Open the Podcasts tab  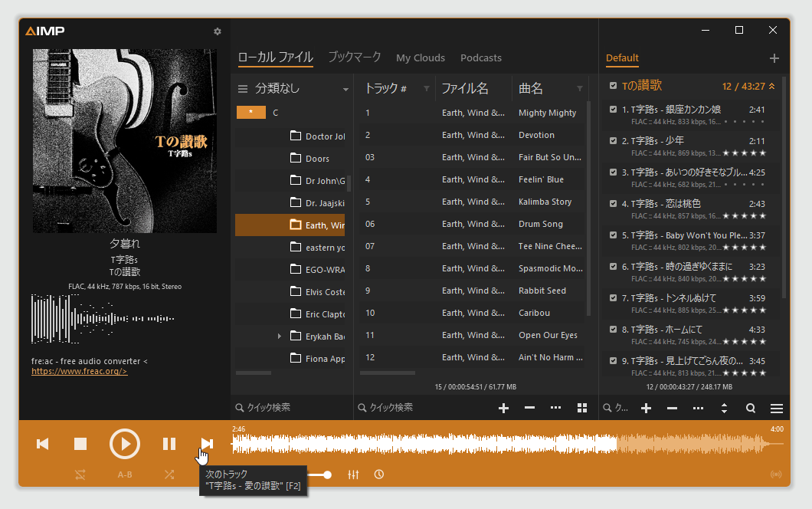481,58
